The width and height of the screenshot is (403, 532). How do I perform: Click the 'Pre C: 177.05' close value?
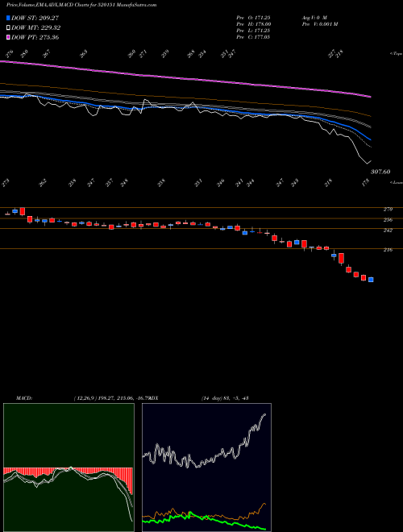[x=253, y=37]
